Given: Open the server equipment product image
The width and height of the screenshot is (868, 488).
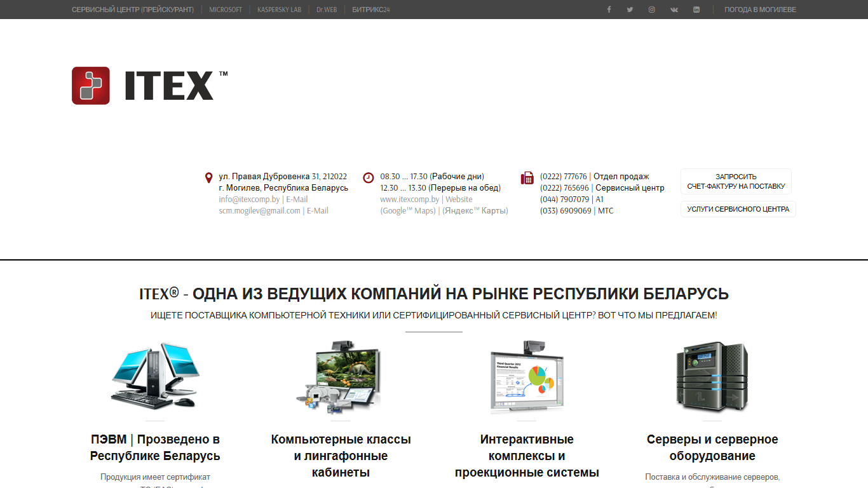Looking at the screenshot, I should 712,376.
